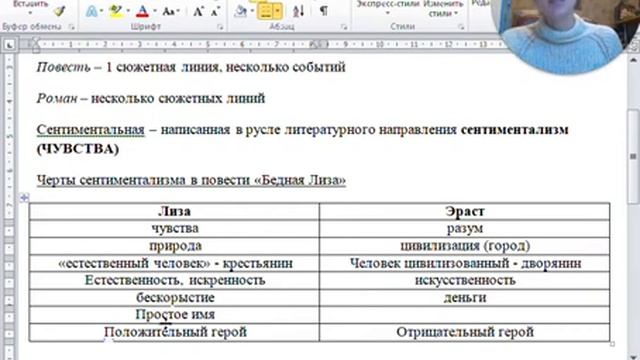Click the Эраст table header
Image resolution: width=640 pixels, height=360 pixels.
tap(465, 211)
